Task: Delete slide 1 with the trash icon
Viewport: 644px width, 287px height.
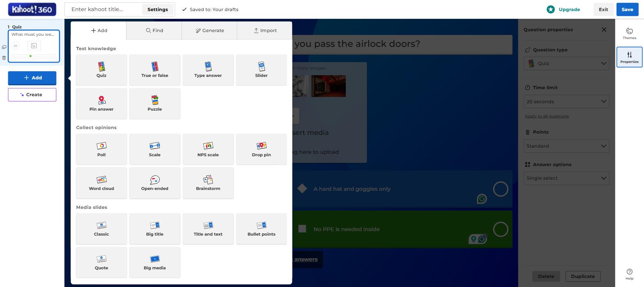Action: 4,58
